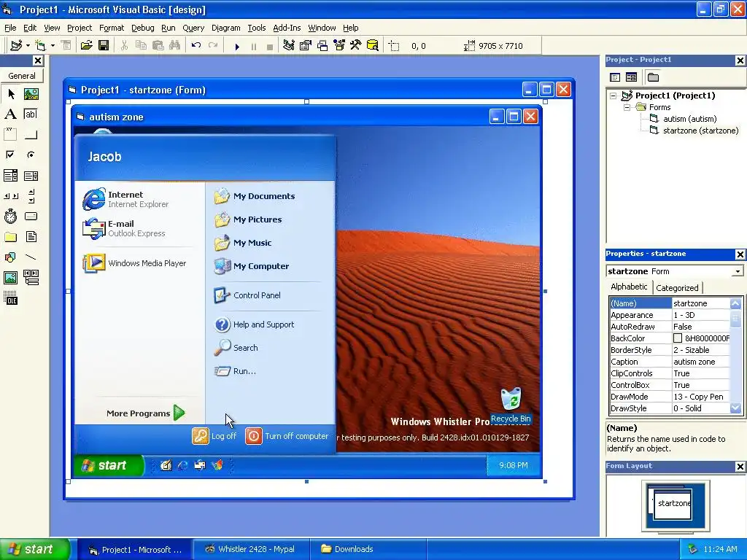
Task: Collapse the Project1 (Project1) tree node
Action: coord(614,96)
